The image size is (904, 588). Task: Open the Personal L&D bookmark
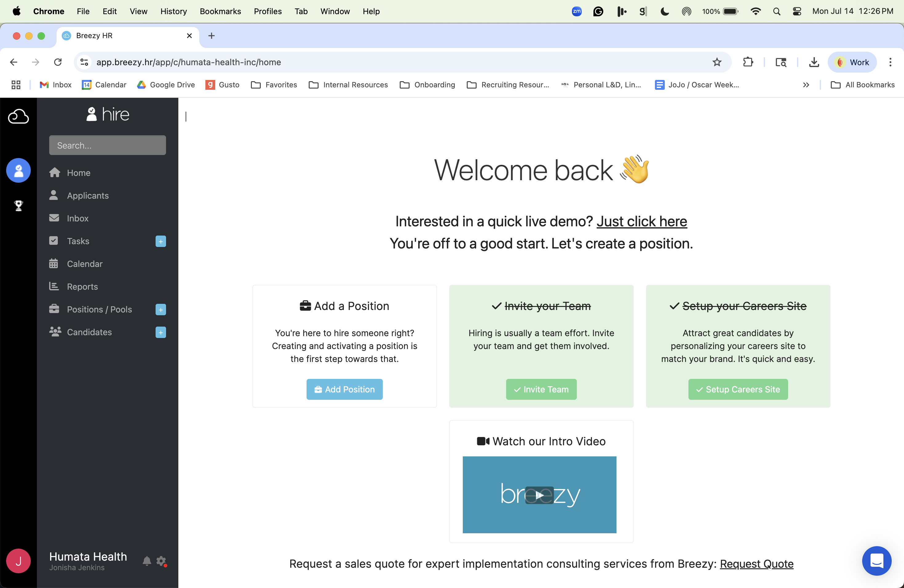pyautogui.click(x=601, y=85)
